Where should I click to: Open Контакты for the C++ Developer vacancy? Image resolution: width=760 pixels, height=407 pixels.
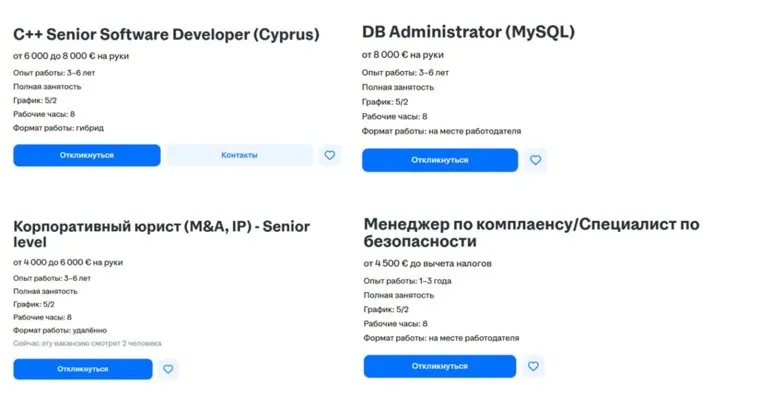[x=239, y=155]
